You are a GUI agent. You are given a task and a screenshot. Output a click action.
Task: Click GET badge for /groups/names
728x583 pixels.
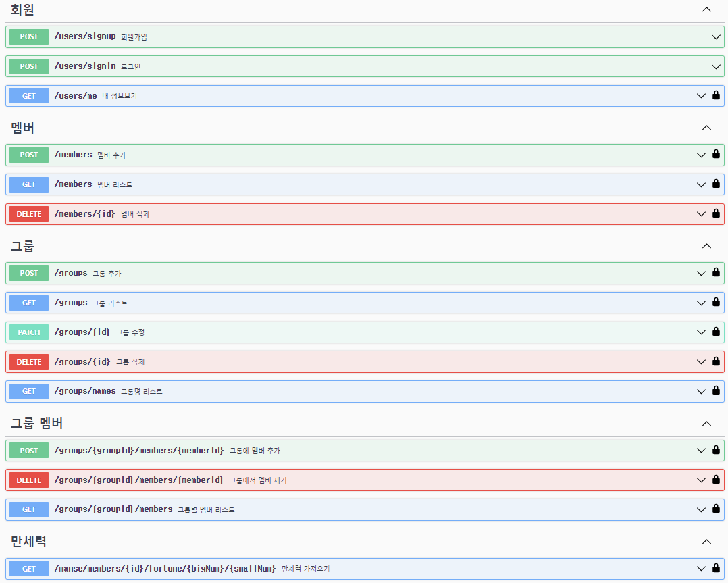click(x=29, y=391)
